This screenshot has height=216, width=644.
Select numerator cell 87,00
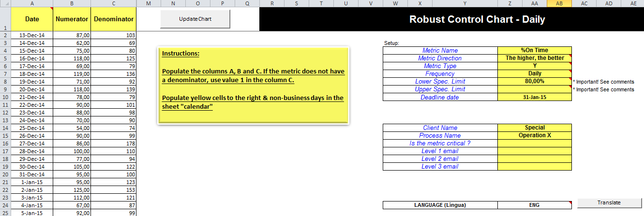(x=72, y=35)
